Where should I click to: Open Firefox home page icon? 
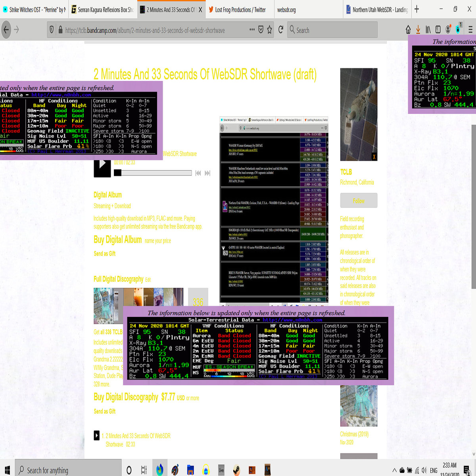[408, 30]
